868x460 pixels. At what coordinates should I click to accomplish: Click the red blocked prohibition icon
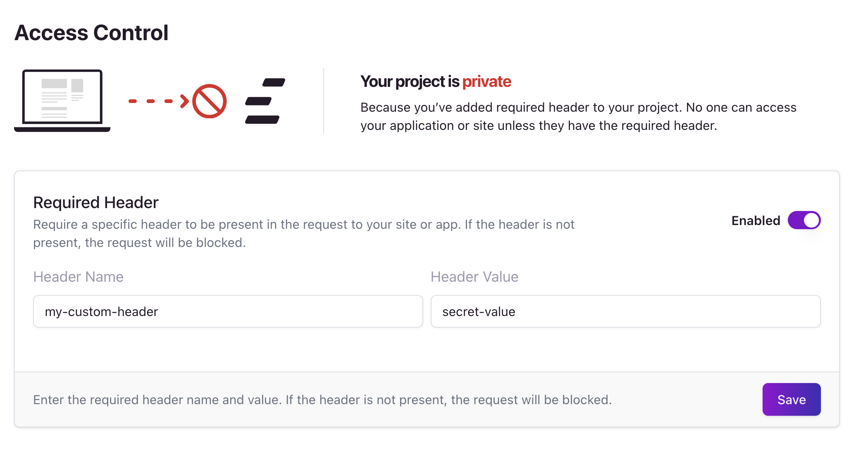[x=210, y=101]
